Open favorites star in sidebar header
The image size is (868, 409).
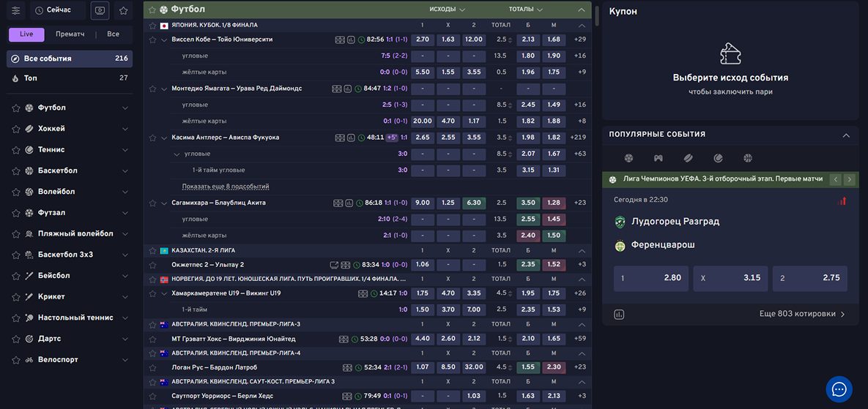coord(123,10)
